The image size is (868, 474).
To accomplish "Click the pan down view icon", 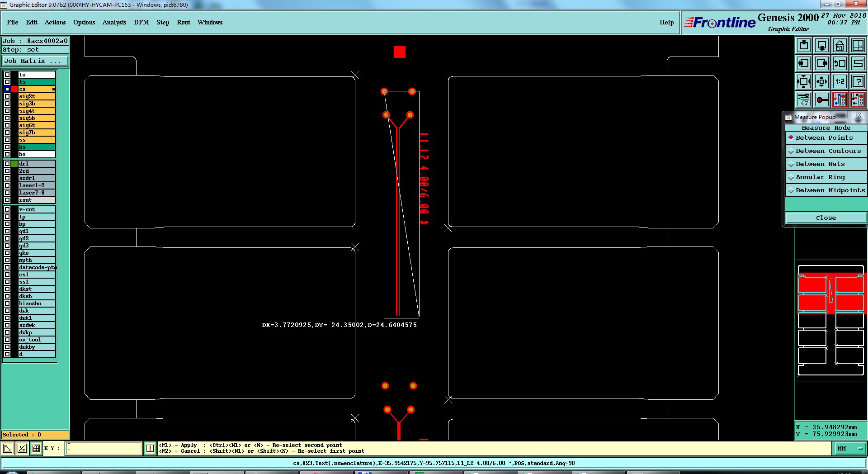I will pos(822,45).
